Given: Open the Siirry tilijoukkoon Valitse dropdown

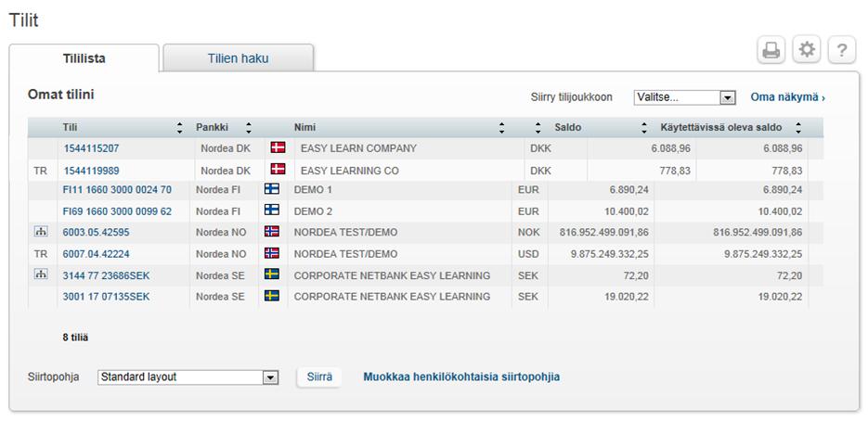Looking at the screenshot, I should [x=684, y=97].
